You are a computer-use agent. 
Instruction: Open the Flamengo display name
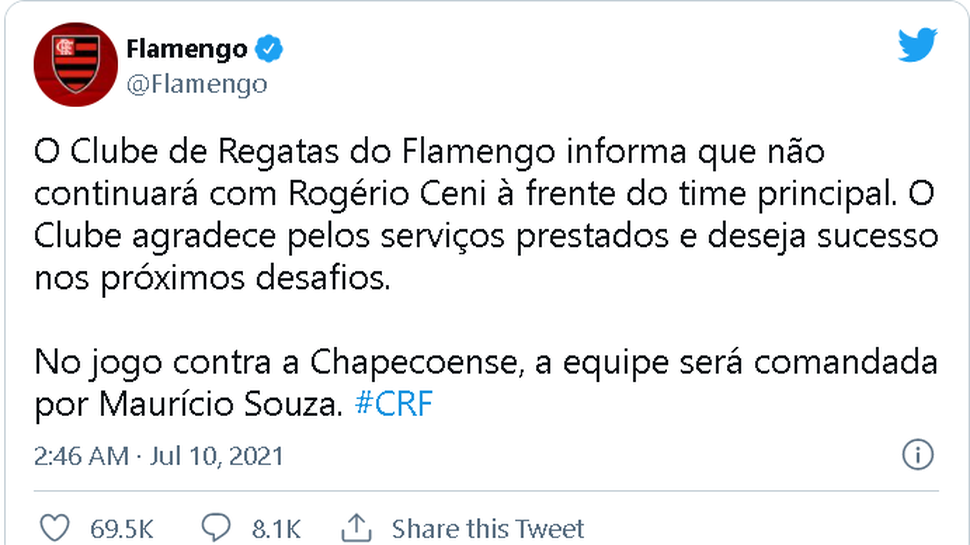187,49
